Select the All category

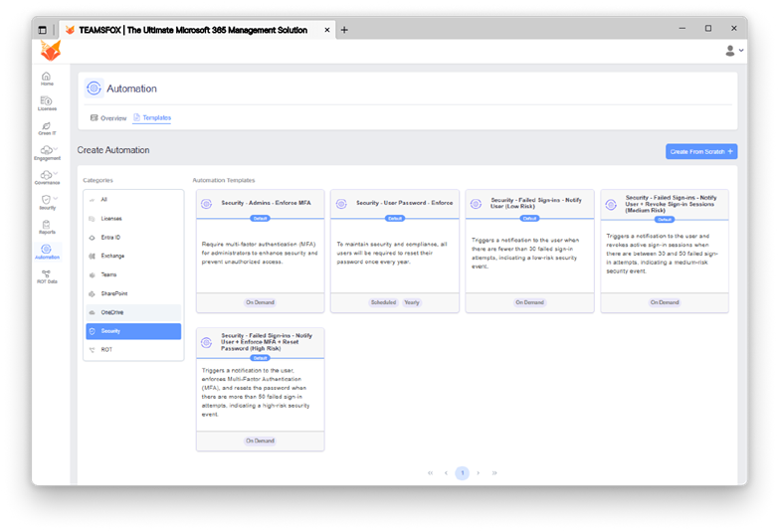[x=133, y=200]
